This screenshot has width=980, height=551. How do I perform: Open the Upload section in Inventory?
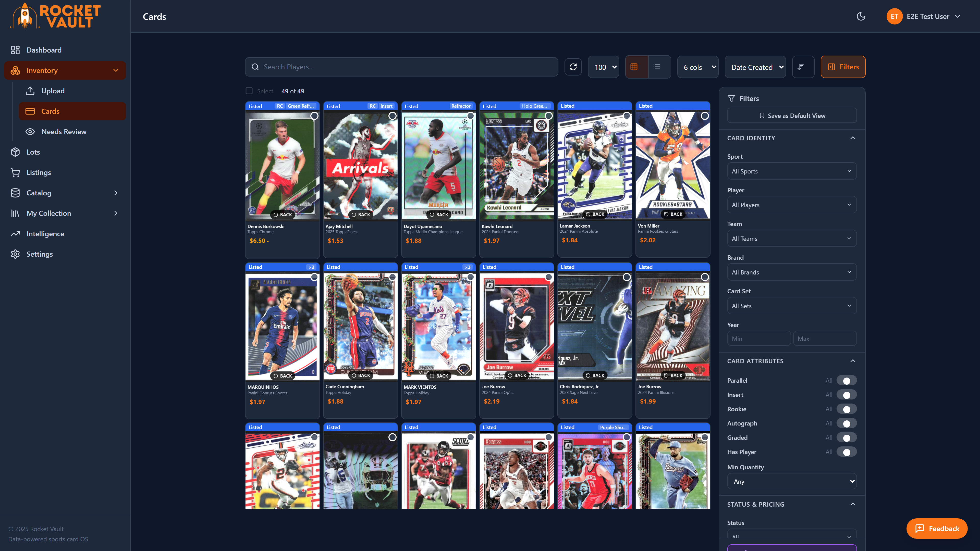pos(53,91)
